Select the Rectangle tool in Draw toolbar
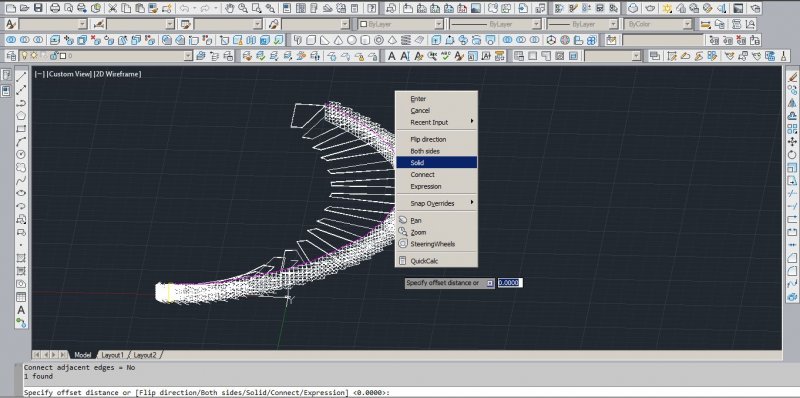Screen dimensions: 800x398 point(21,129)
